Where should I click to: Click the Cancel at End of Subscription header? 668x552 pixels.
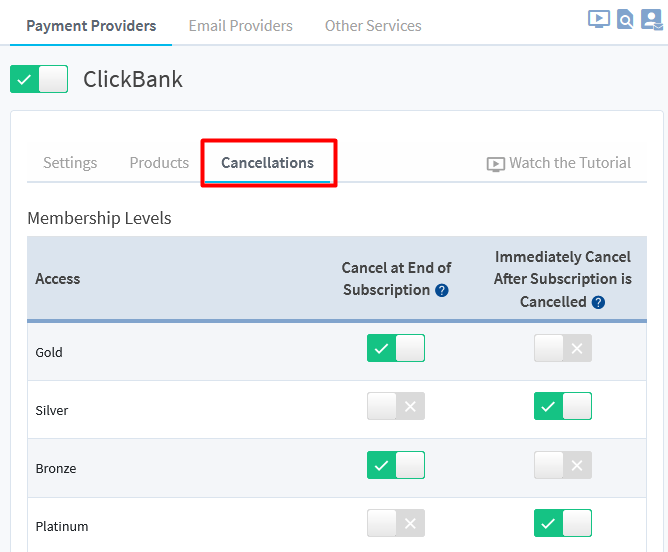(x=396, y=279)
